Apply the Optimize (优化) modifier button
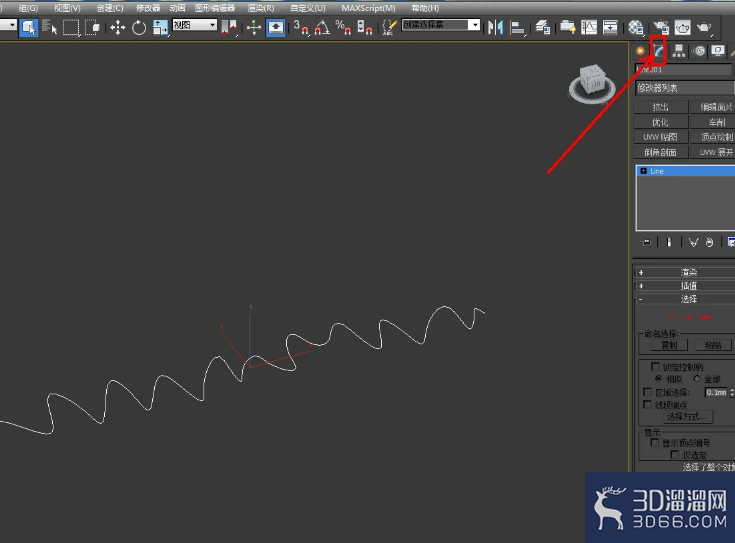 pyautogui.click(x=660, y=122)
